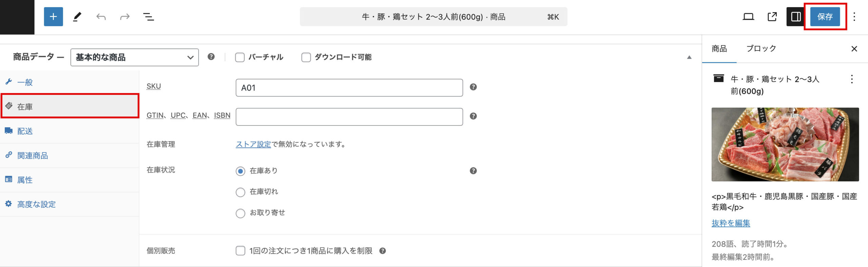Open the 配送 product data tab
Viewport: 868px width, 267px height.
25,131
